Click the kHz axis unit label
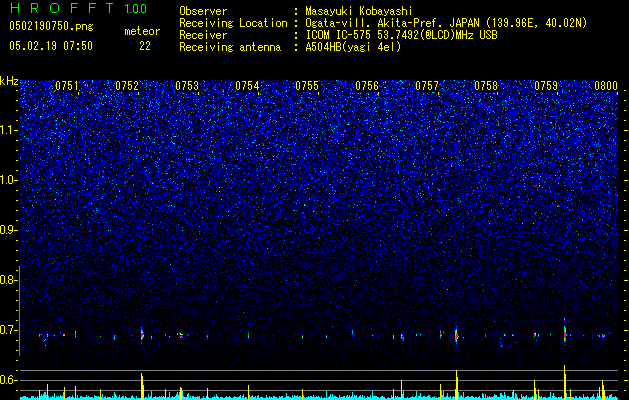The height and width of the screenshot is (400, 629). pyautogui.click(x=9, y=81)
